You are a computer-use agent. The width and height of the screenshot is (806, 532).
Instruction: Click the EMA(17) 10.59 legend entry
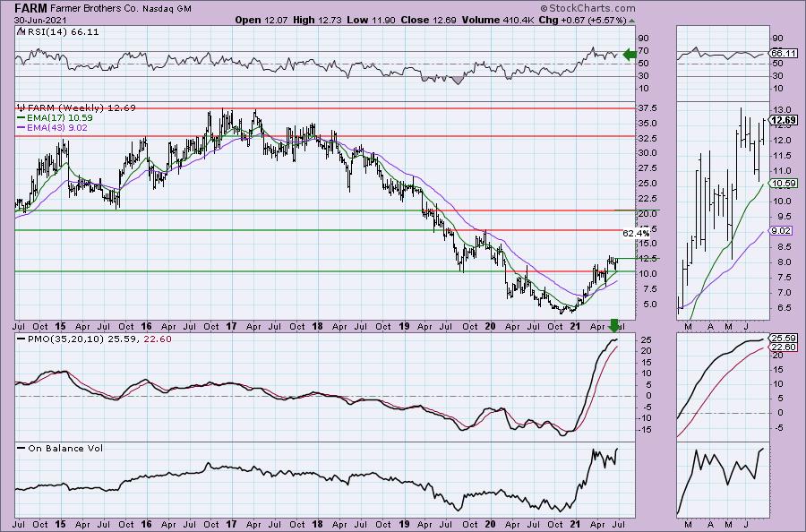click(x=60, y=117)
